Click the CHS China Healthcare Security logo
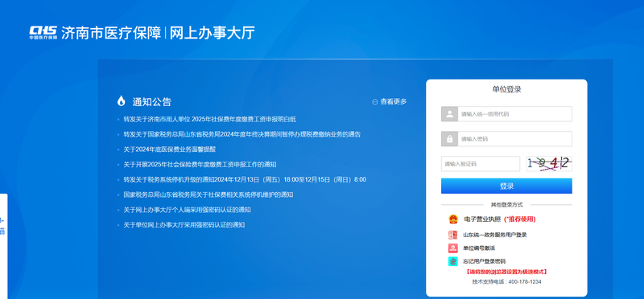The image size is (644, 299). [x=43, y=32]
